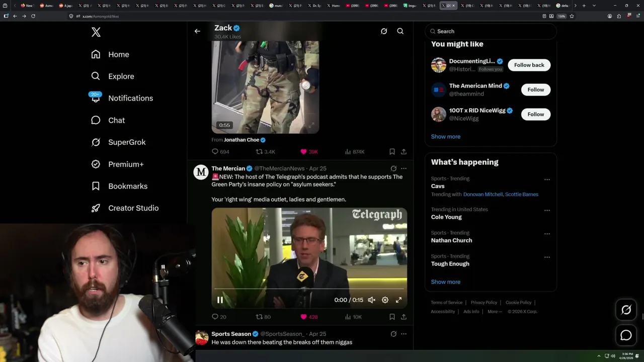Open more options for Nathan Church trend

click(x=547, y=234)
